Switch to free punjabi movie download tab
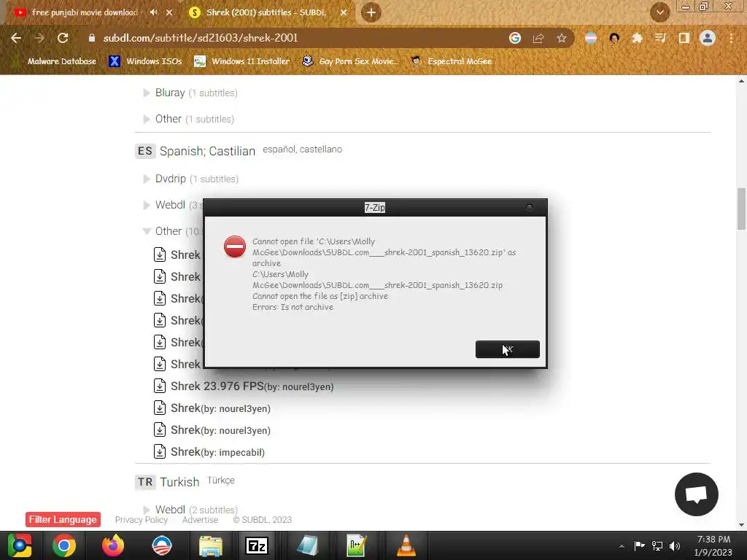 click(x=85, y=12)
